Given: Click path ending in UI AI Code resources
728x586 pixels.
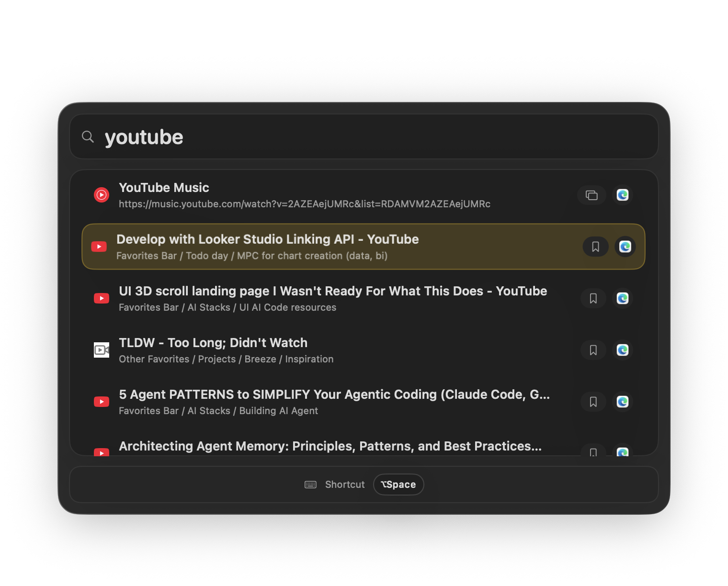Looking at the screenshot, I should pyautogui.click(x=227, y=307).
